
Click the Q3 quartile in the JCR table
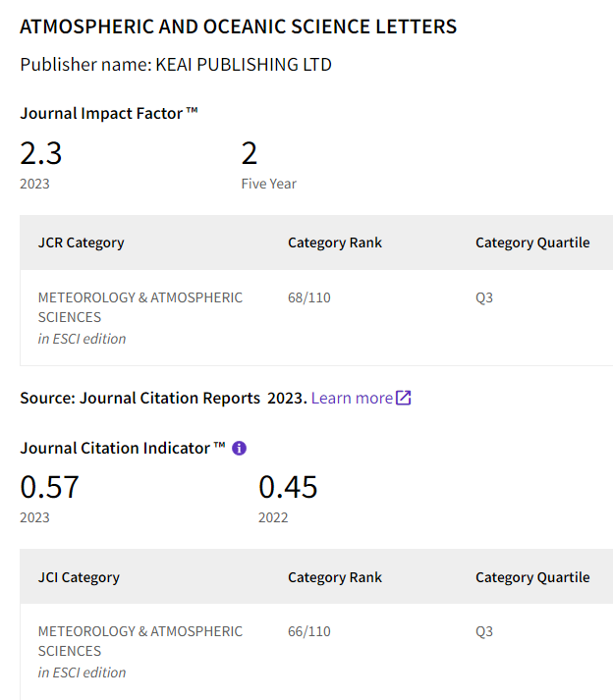pyautogui.click(x=484, y=297)
